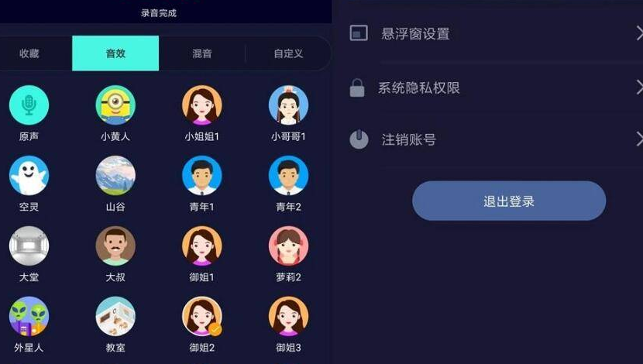Expand the 注销账号 row chevron
The image size is (643, 364).
click(x=639, y=139)
